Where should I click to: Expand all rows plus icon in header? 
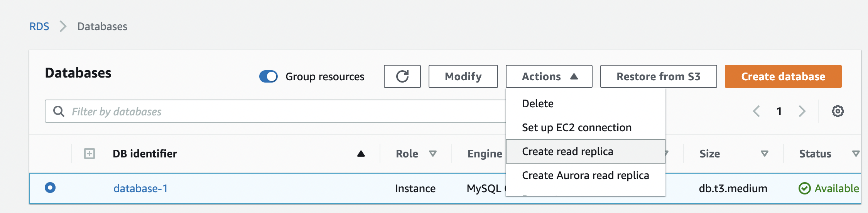[90, 154]
